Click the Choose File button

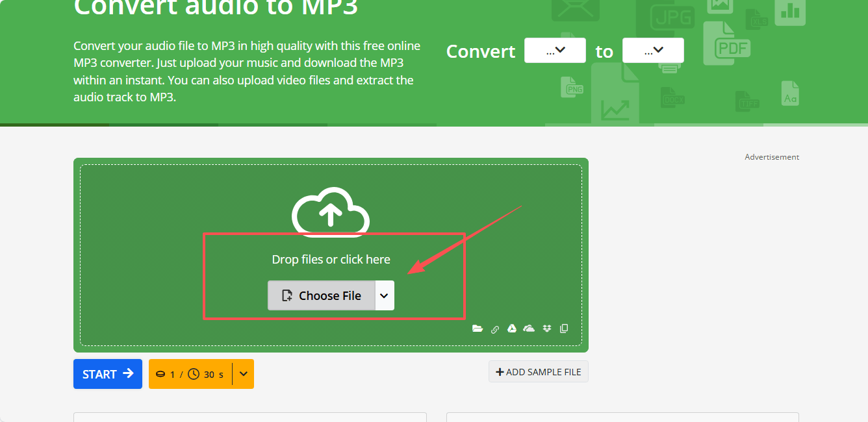pyautogui.click(x=322, y=295)
